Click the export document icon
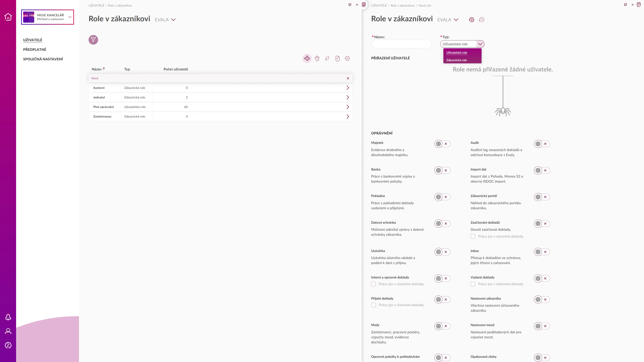644x362 pixels. pyautogui.click(x=337, y=59)
